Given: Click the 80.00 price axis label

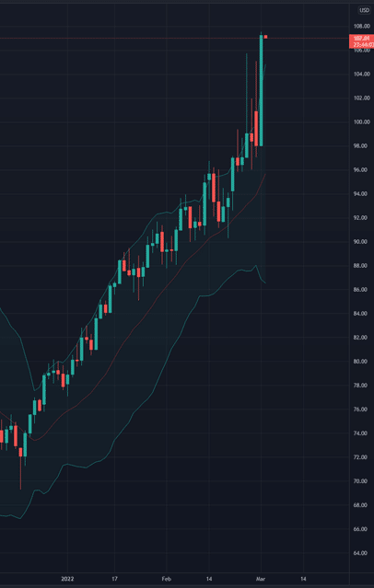Looking at the screenshot, I should click(x=361, y=362).
